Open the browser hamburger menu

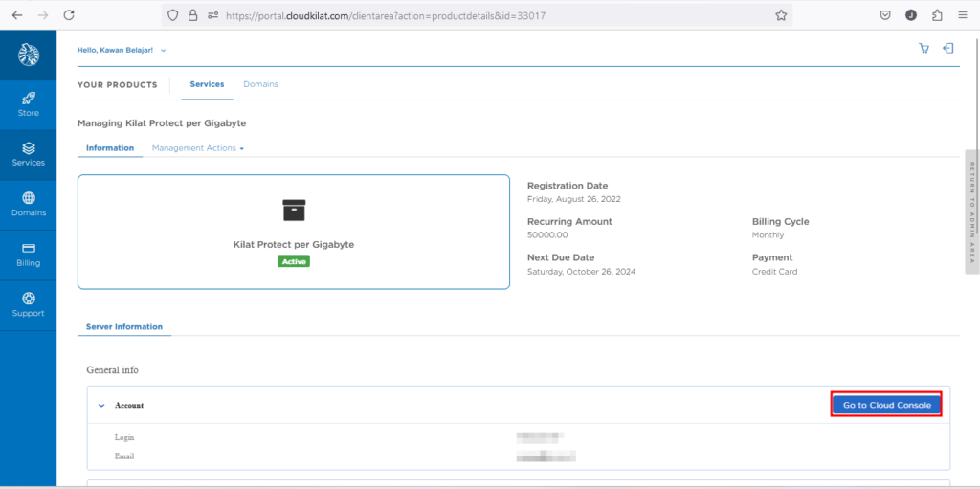pos(963,15)
